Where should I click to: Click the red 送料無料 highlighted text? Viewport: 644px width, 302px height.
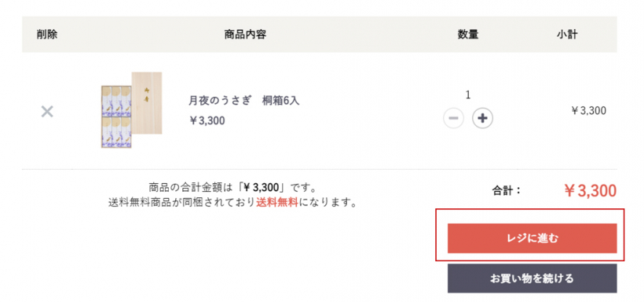tap(276, 203)
